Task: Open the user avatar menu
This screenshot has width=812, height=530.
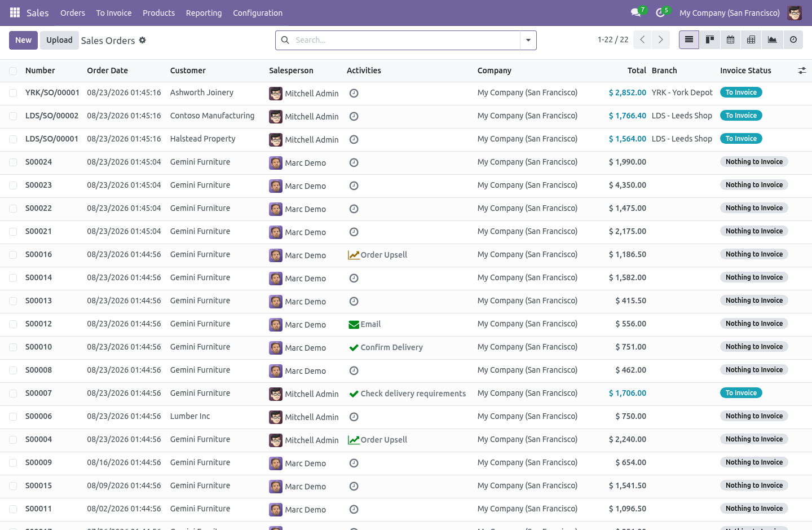Action: pyautogui.click(x=795, y=13)
